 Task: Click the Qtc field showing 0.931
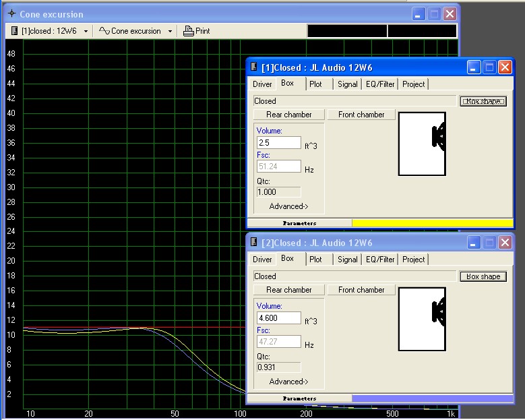click(x=278, y=367)
